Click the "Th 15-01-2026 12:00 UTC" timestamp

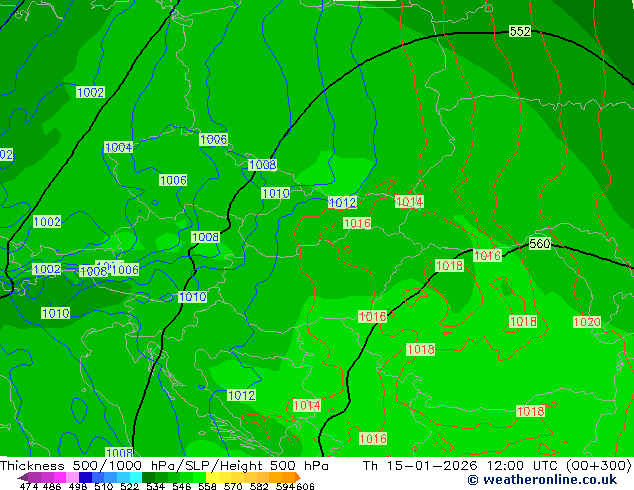462,466
